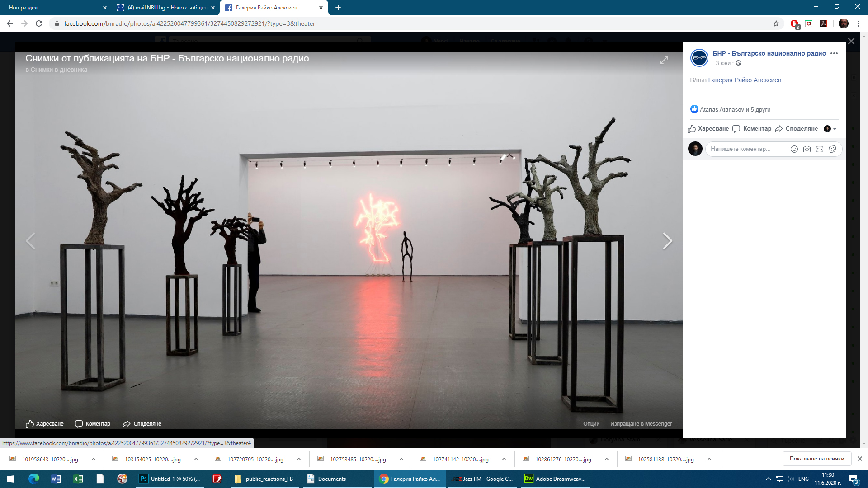Open the Опции menu under the photo
868x488 pixels.
591,424
